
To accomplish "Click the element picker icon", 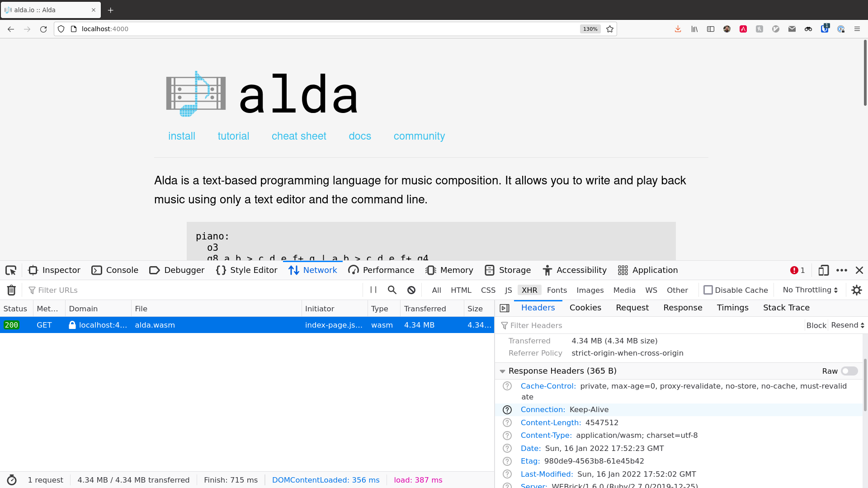I will (x=11, y=270).
